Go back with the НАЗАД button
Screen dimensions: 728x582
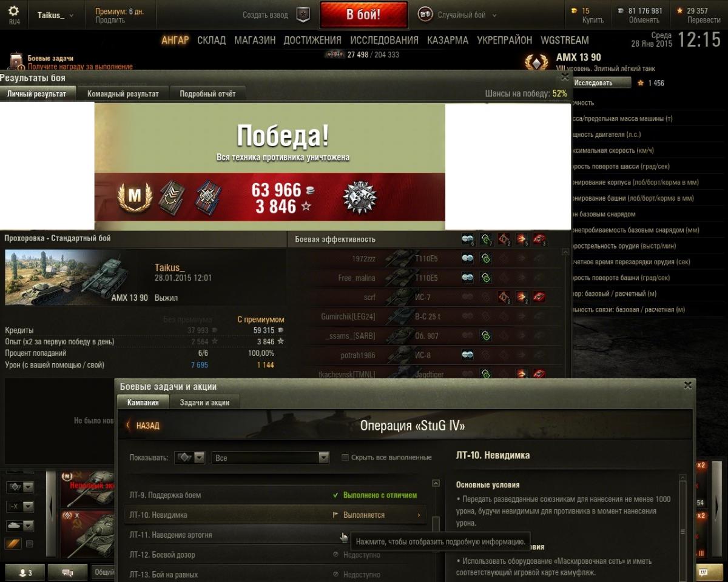[143, 426]
